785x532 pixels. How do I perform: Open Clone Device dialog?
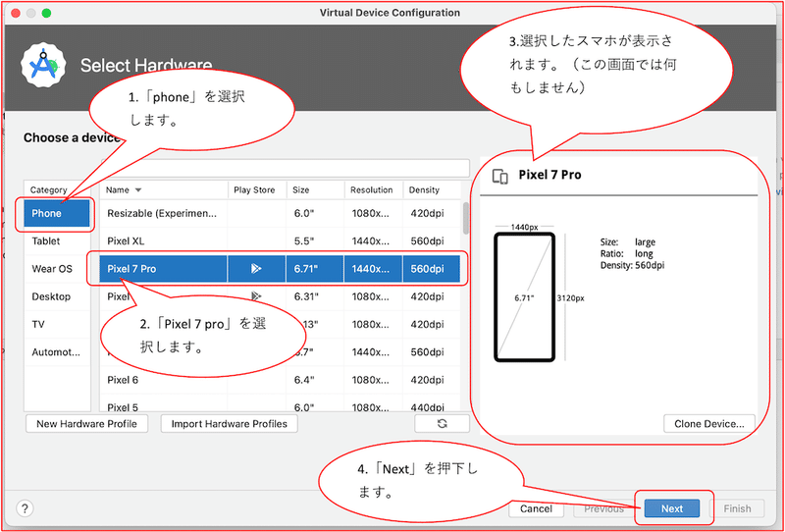pyautogui.click(x=708, y=423)
